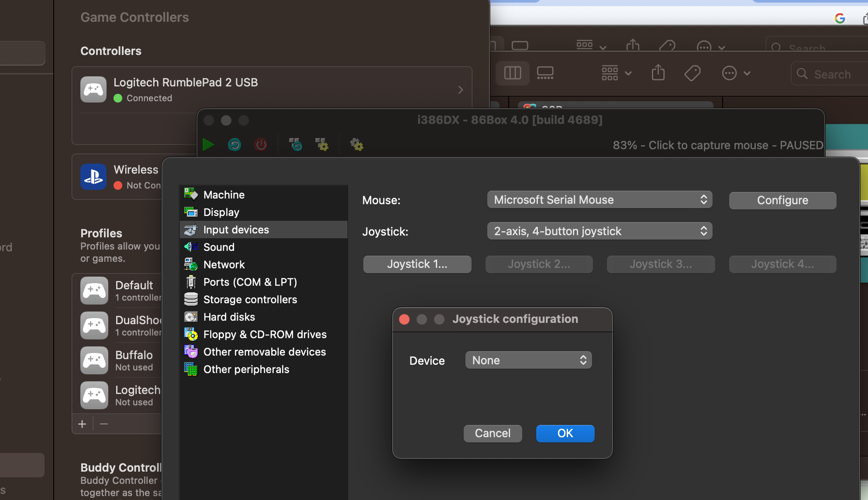Open 86Box settings via the gears icon
Viewport: 868px width, 500px height.
357,144
